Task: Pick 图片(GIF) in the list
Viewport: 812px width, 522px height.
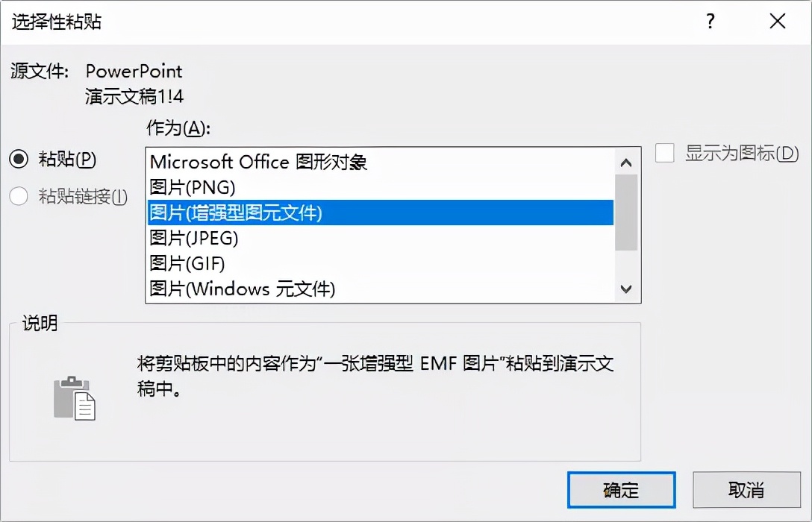Action: (380, 263)
